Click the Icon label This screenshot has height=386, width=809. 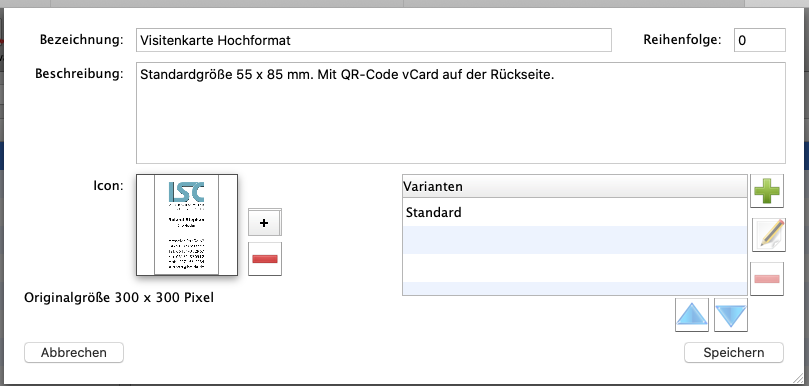click(x=107, y=186)
